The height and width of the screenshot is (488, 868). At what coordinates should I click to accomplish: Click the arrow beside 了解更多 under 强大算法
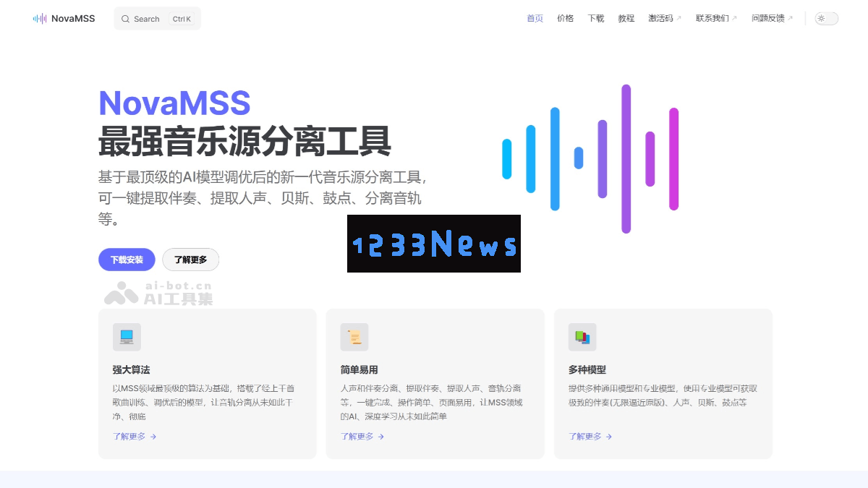(153, 437)
